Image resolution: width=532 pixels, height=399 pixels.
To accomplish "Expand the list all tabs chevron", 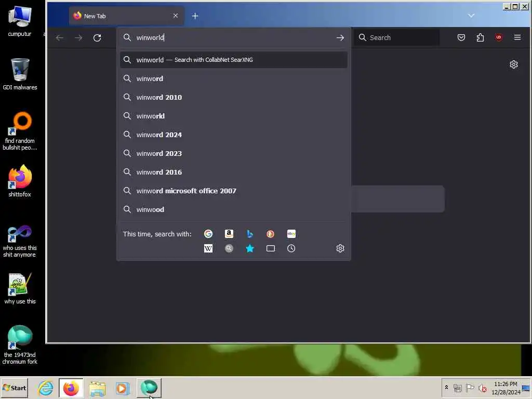I will [471, 16].
